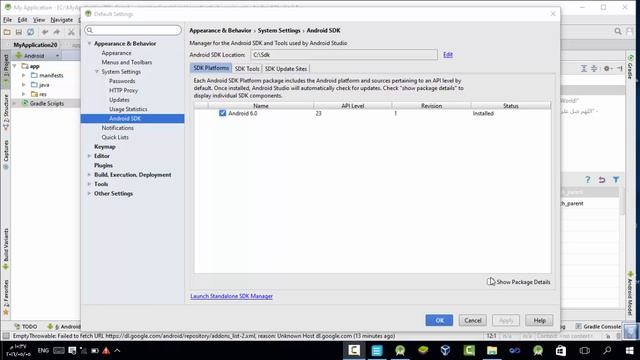Open the Navigate menu
The image size is (640, 360).
(x=62, y=20)
